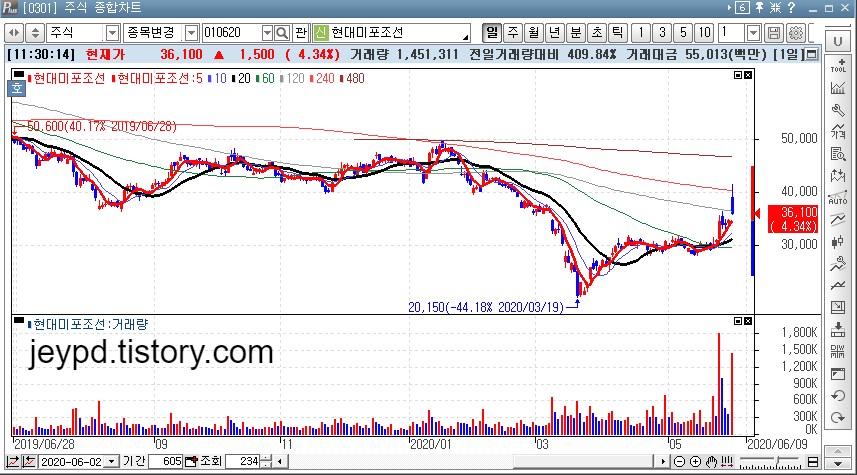Image resolution: width=857 pixels, height=475 pixels.
Task: Open the QR-like grid icon in sidebar
Action: pyautogui.click(x=838, y=351)
